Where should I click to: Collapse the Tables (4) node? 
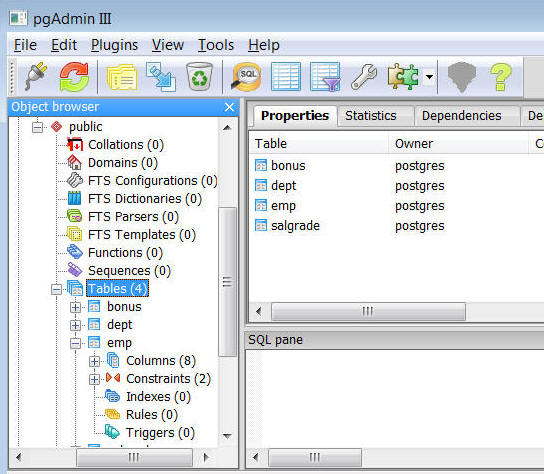click(57, 289)
